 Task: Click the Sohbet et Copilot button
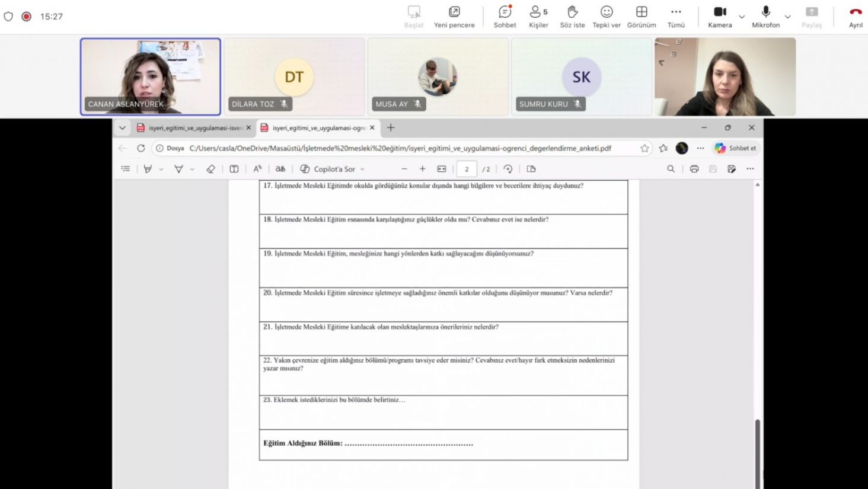(735, 148)
